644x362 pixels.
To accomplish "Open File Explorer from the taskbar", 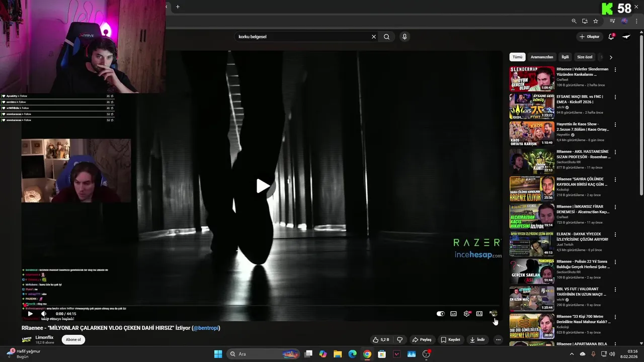I will [x=338, y=354].
